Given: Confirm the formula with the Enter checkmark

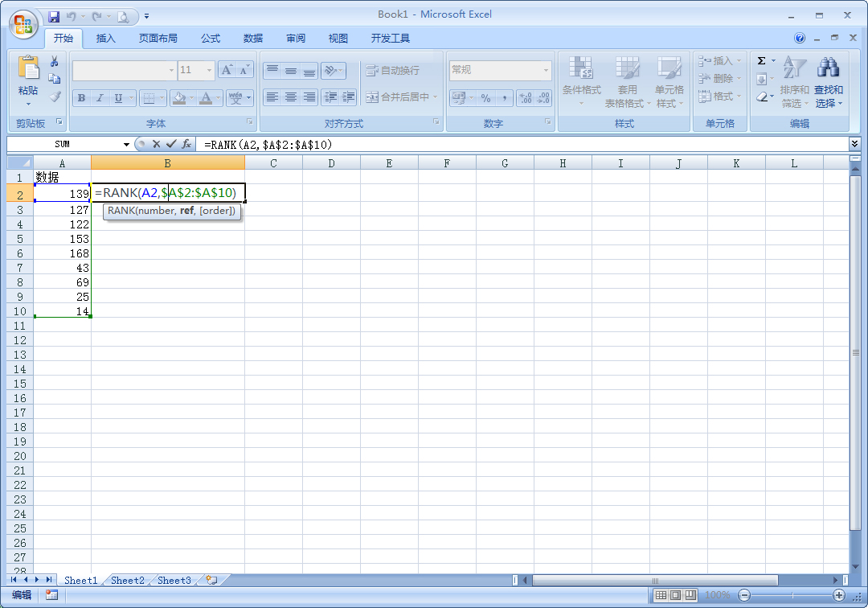Looking at the screenshot, I should (x=170, y=145).
